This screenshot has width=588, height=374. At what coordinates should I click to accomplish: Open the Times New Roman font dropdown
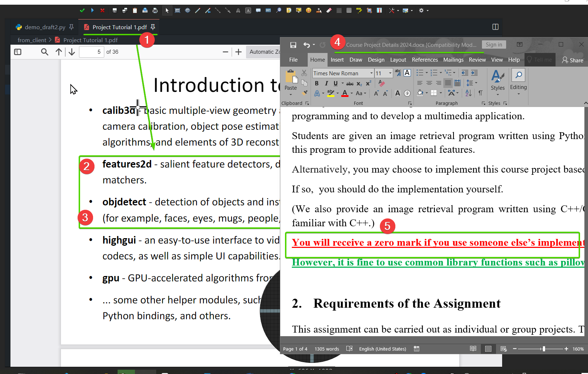(x=371, y=74)
